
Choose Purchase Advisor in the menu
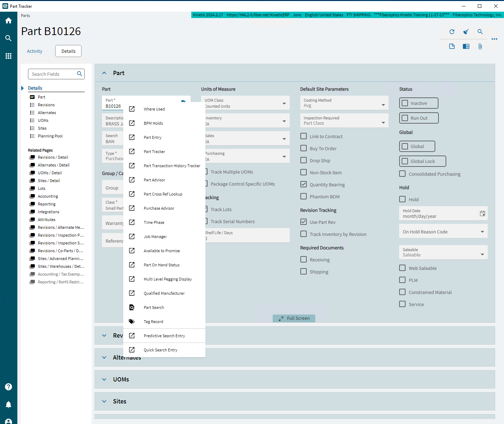point(164,208)
